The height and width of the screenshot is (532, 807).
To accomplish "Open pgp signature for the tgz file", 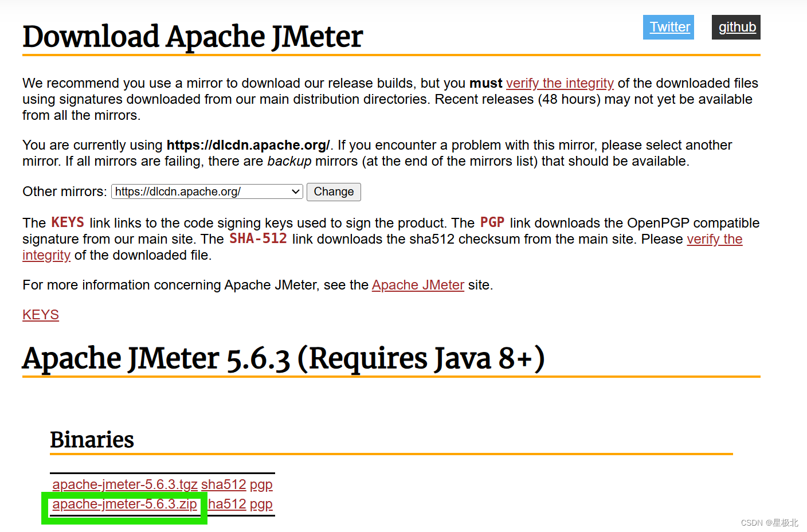I will (x=261, y=484).
